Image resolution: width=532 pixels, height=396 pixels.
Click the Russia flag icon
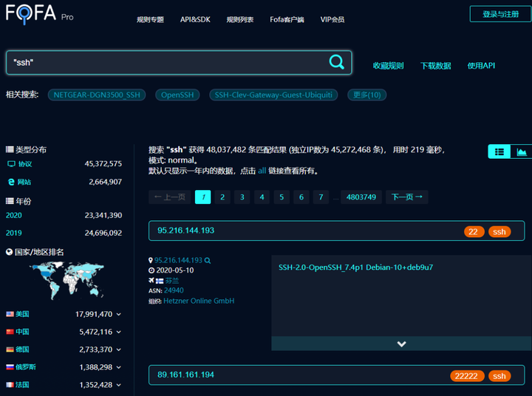10,367
